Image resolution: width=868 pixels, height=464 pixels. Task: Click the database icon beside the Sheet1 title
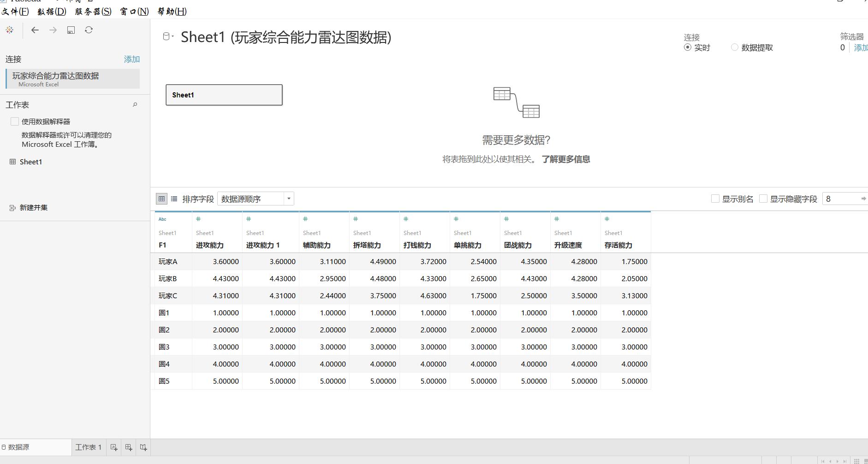click(166, 36)
